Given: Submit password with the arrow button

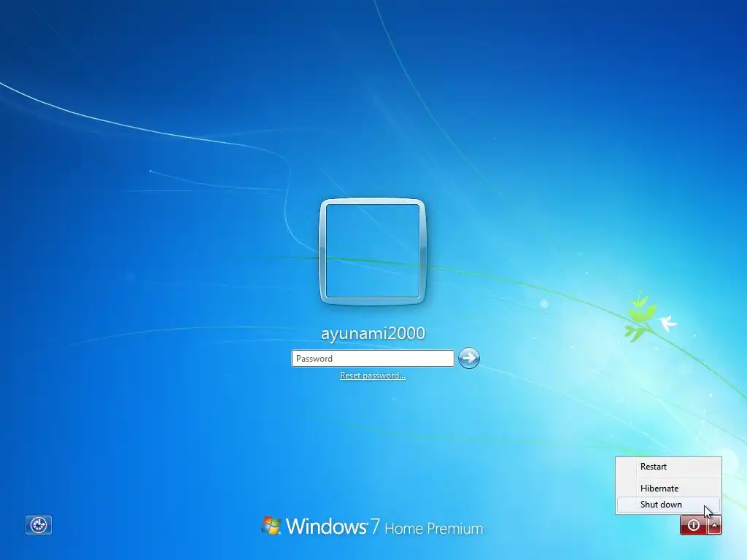Looking at the screenshot, I should (469, 358).
